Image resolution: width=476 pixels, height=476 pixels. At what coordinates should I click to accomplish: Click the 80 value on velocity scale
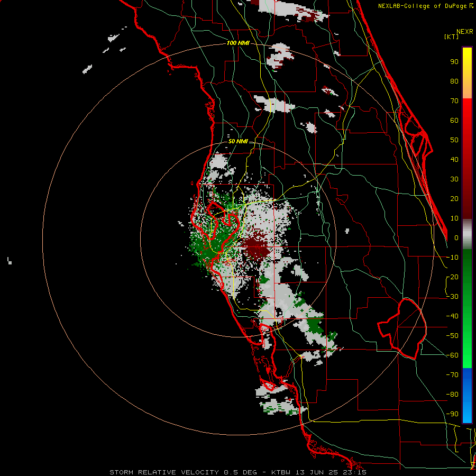[x=454, y=81]
